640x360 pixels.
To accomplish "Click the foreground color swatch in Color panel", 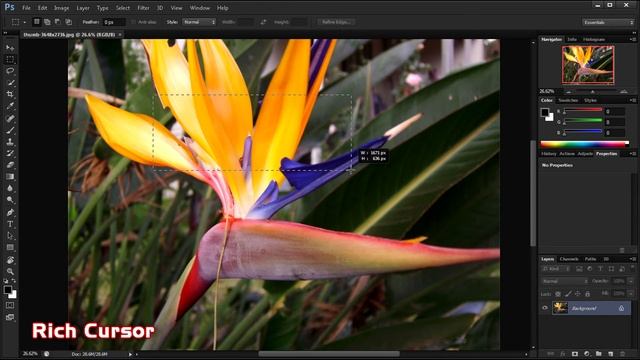I will click(545, 112).
